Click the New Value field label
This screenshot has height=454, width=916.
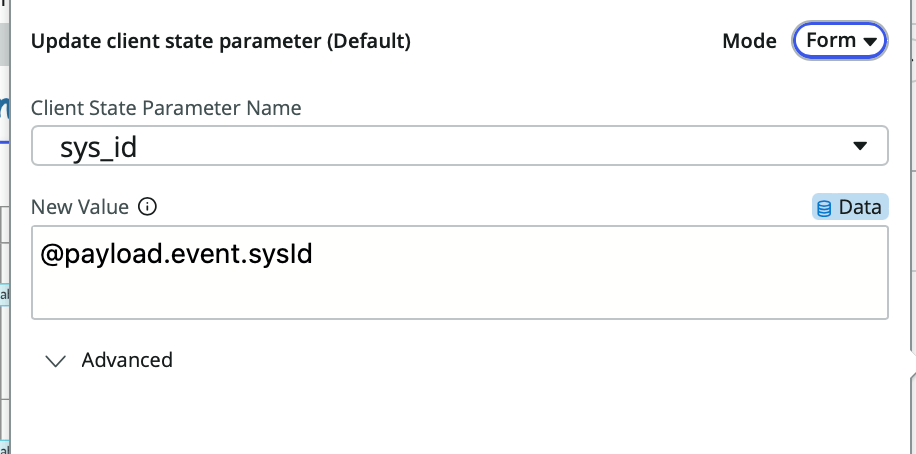click(x=80, y=207)
